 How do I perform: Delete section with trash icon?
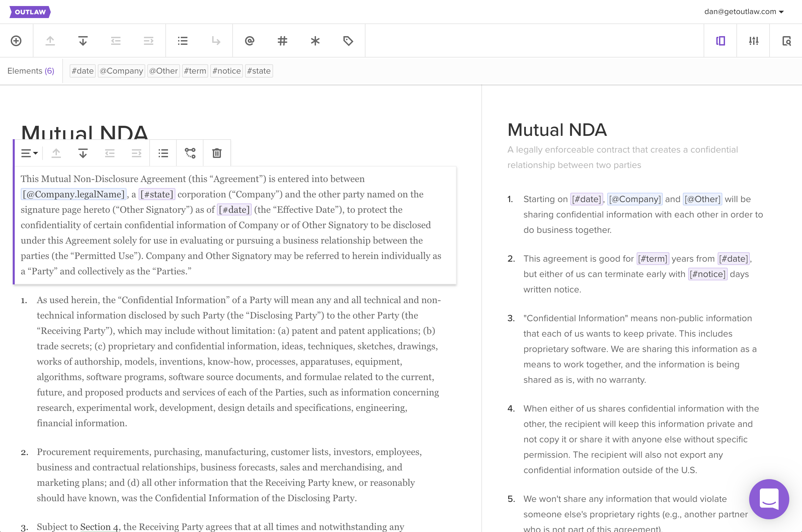pyautogui.click(x=217, y=153)
